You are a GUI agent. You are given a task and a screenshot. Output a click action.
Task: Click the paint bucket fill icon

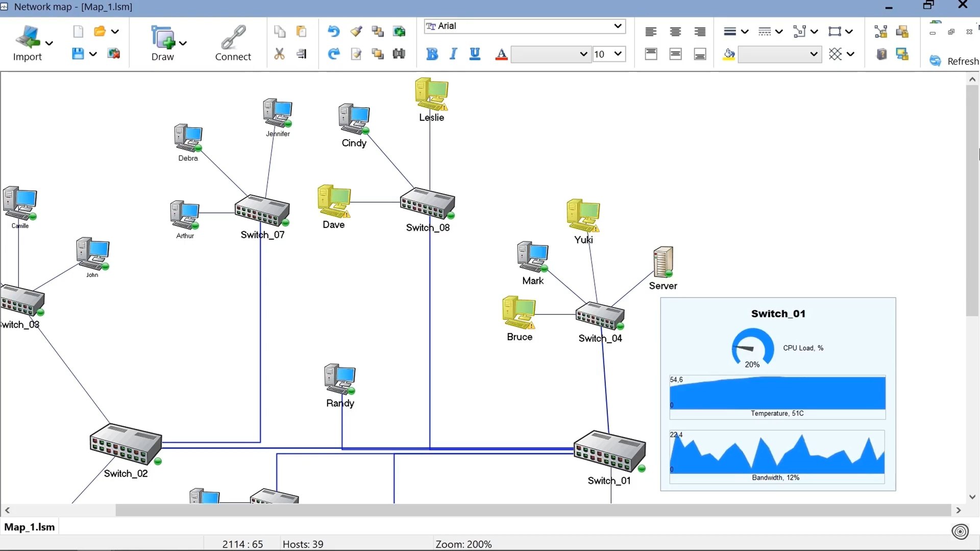point(729,54)
